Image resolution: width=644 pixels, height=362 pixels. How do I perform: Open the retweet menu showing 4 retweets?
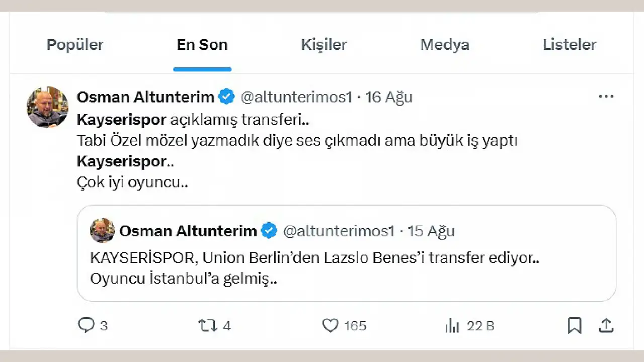[214, 326]
